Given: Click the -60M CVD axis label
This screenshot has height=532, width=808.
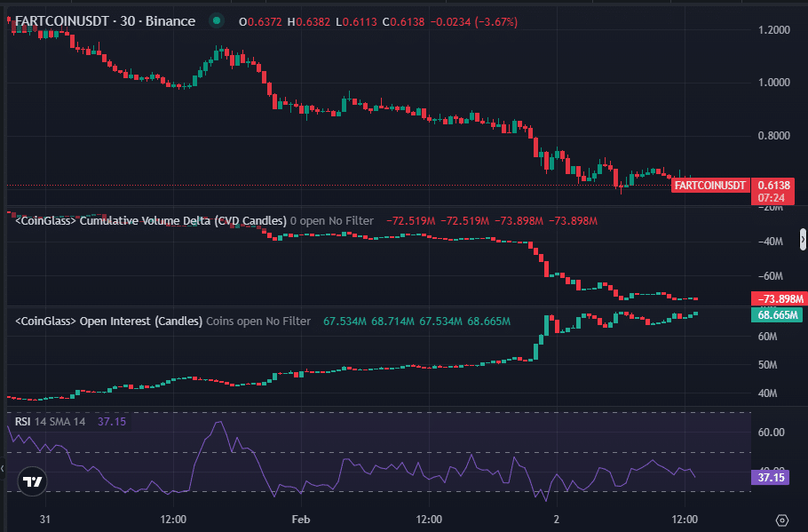Looking at the screenshot, I should [x=770, y=276].
